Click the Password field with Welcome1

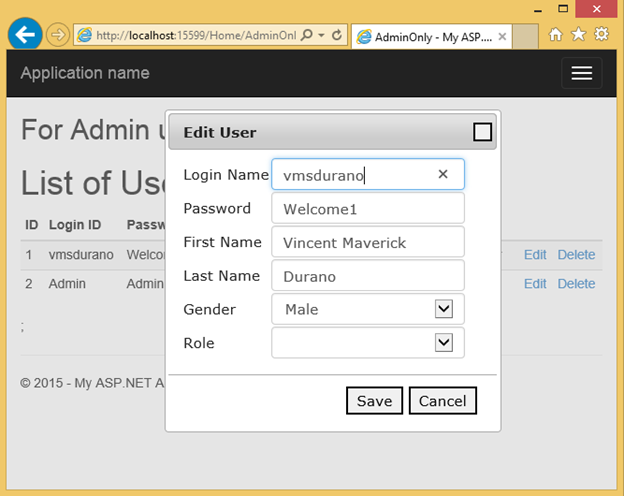tap(368, 208)
